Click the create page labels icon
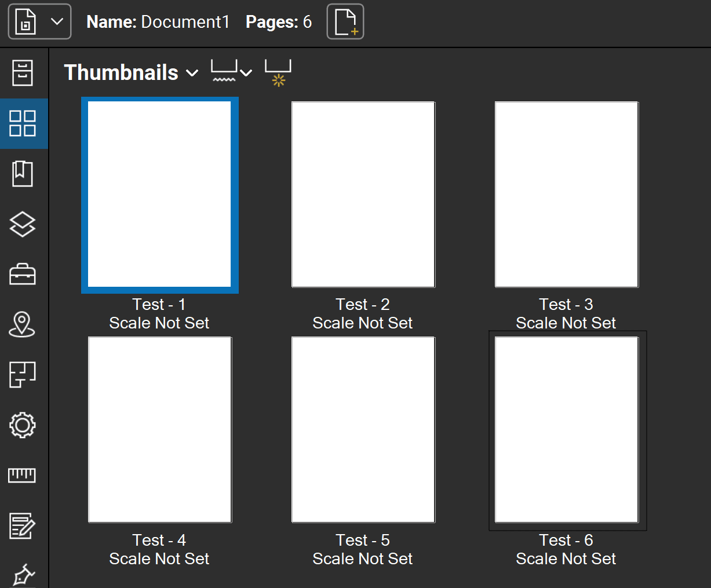Image resolution: width=711 pixels, height=588 pixels. [x=278, y=72]
